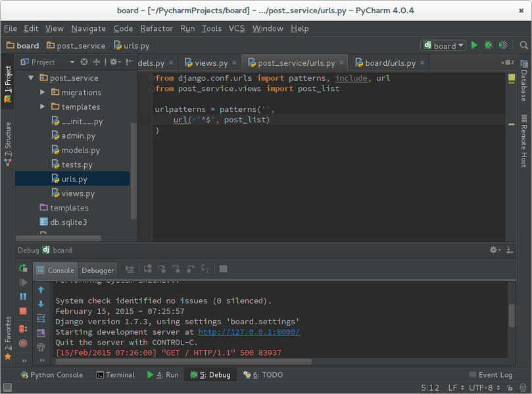Run board with coverage icon
Screen dimensions: 532x394
pyautogui.click(x=503, y=45)
